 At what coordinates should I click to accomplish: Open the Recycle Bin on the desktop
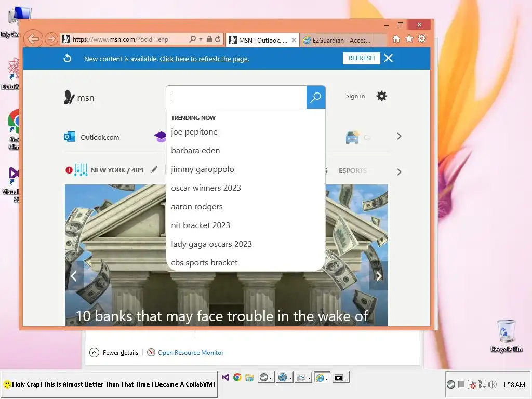point(506,336)
